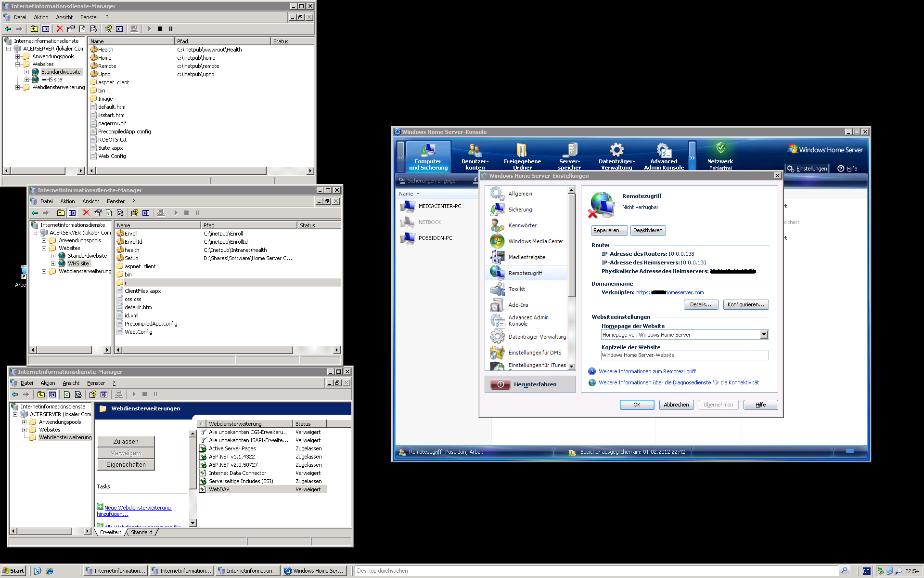Click Konfigurieren domain button

[746, 304]
